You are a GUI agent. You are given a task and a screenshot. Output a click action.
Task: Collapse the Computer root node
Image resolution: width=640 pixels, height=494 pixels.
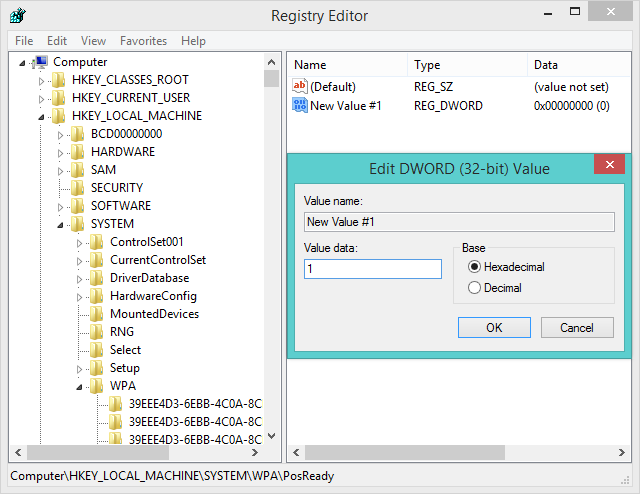pos(22,63)
